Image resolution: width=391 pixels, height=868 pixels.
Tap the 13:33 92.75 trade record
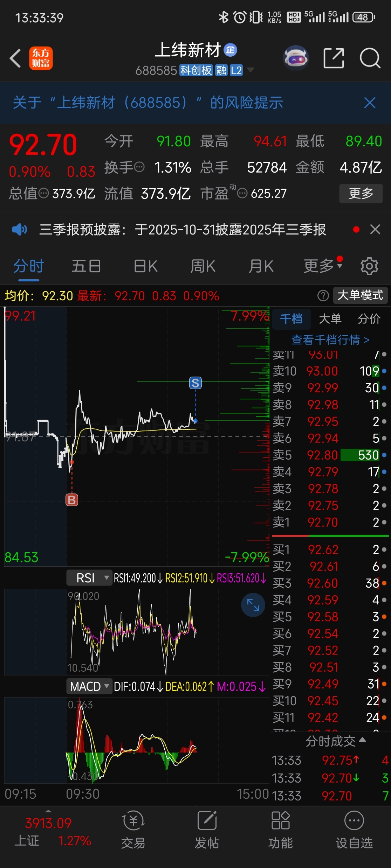pyautogui.click(x=330, y=760)
